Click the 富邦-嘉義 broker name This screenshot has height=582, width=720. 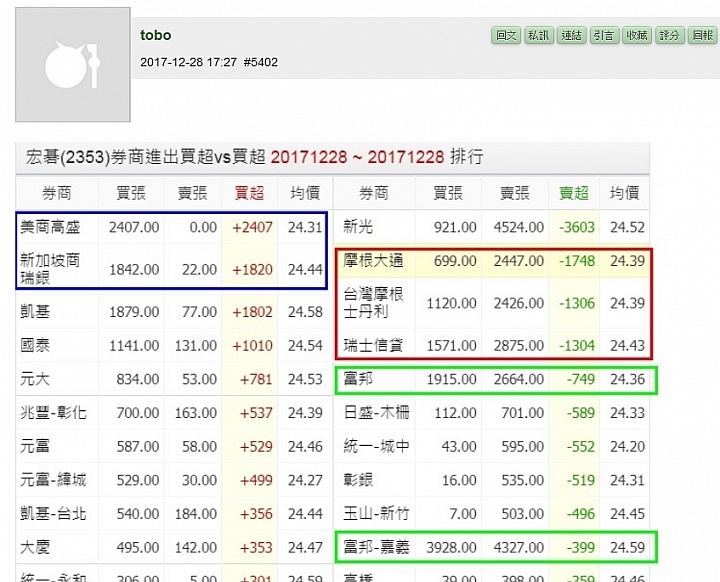[377, 548]
